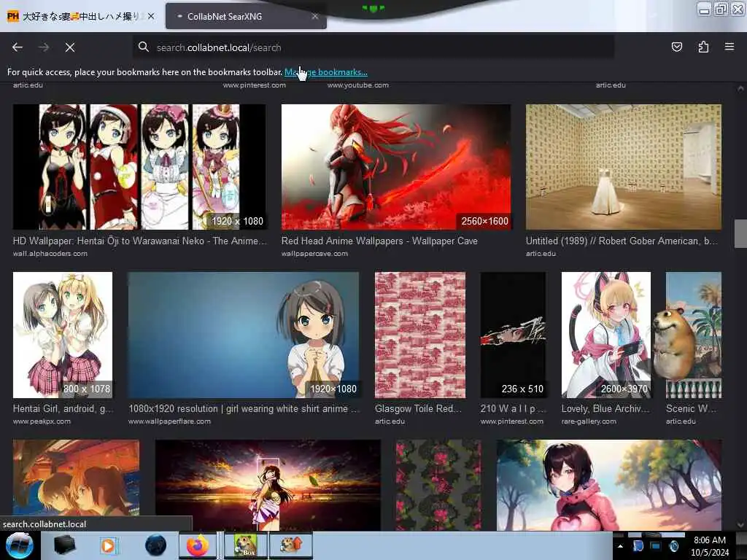Click the monitor network tray icon

click(x=656, y=546)
